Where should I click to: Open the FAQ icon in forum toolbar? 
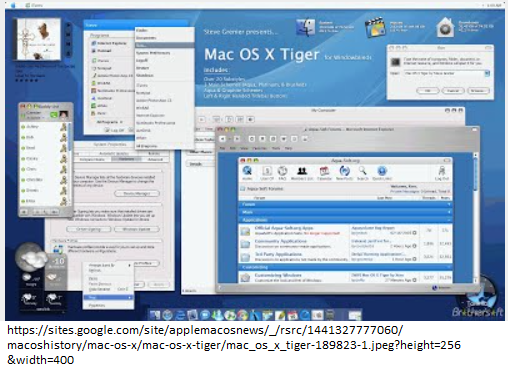[x=282, y=172]
